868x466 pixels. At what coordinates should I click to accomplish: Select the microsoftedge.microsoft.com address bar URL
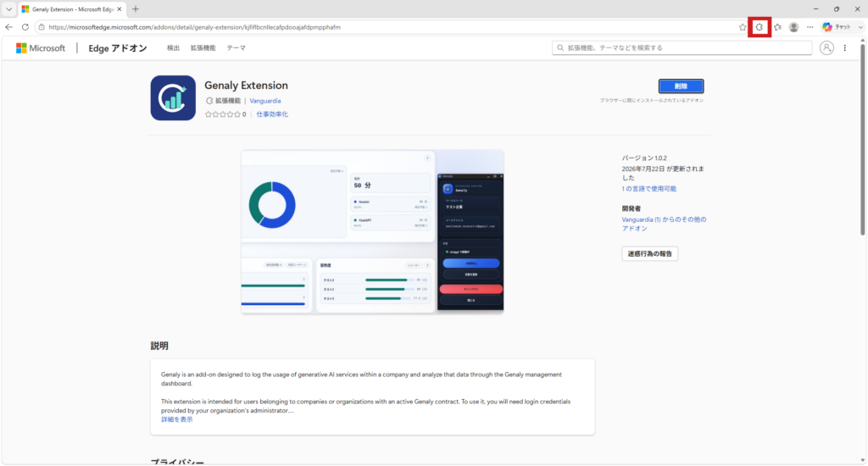coord(194,27)
